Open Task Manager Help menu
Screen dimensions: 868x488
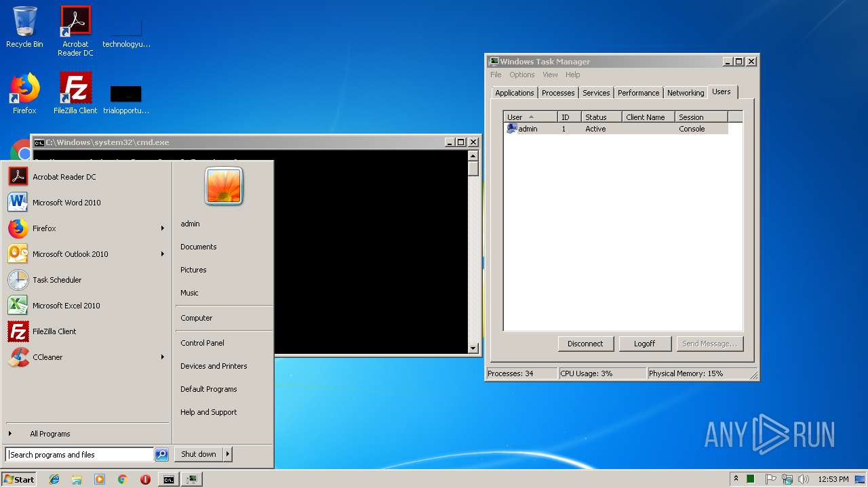click(x=572, y=75)
